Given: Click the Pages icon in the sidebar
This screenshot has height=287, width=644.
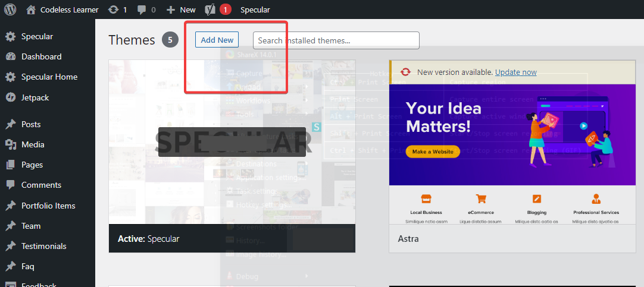Looking at the screenshot, I should (x=11, y=165).
